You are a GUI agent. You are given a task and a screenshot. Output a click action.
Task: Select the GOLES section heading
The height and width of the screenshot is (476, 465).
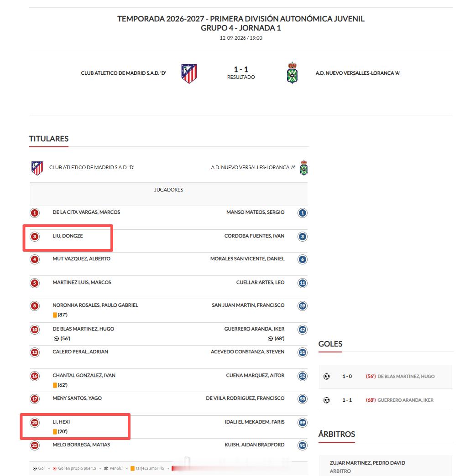click(330, 344)
